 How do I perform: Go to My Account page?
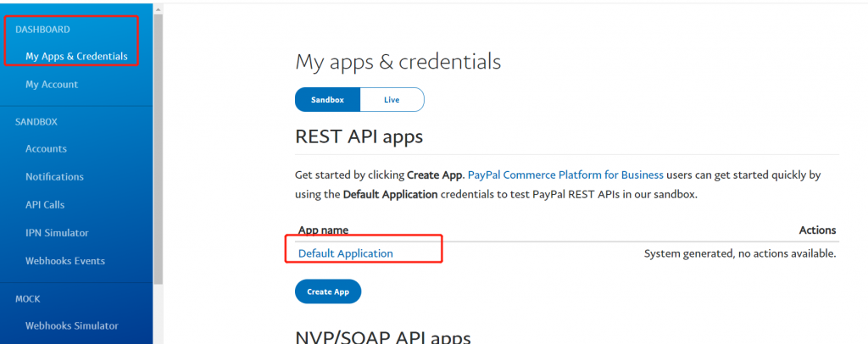coord(52,85)
